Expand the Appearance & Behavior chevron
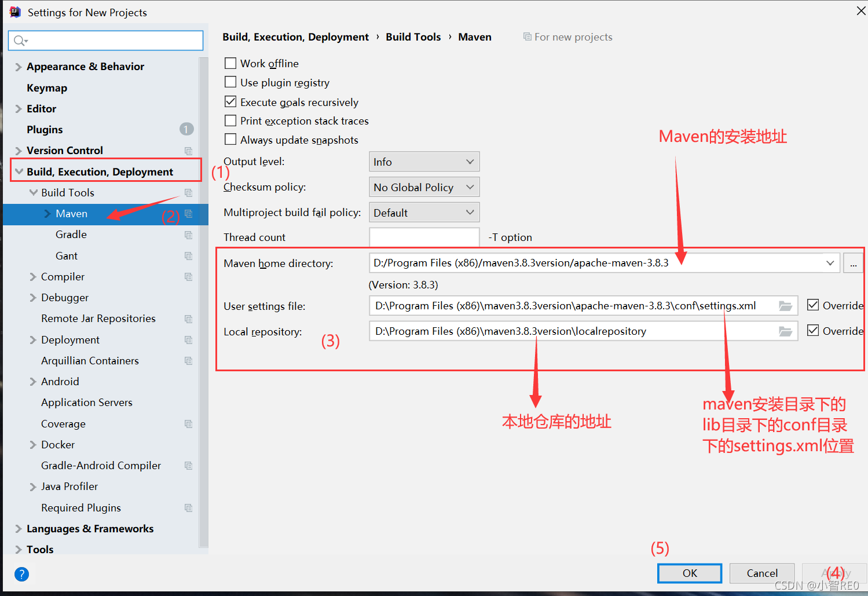Viewport: 868px width, 596px height. [x=19, y=67]
